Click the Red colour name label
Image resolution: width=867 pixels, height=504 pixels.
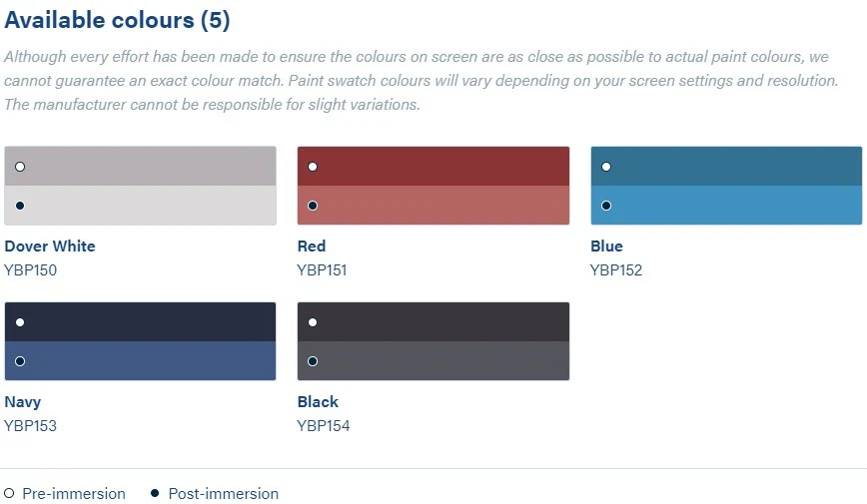[312, 247]
